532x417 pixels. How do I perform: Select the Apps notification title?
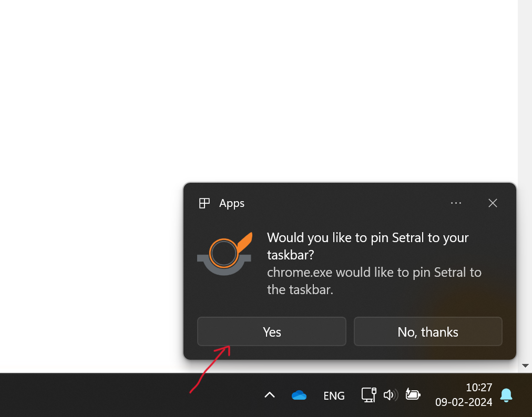pyautogui.click(x=231, y=203)
